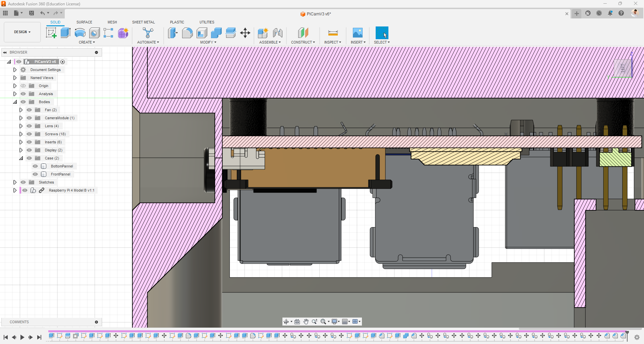Select the Fillet tool icon
The image size is (644, 344).
point(187,33)
